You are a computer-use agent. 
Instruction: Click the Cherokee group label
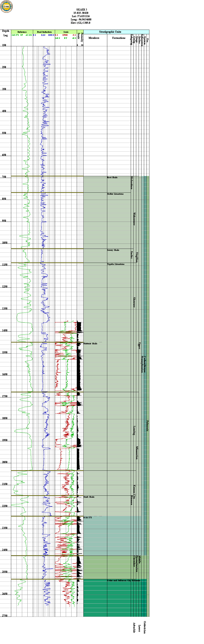coord(134,561)
